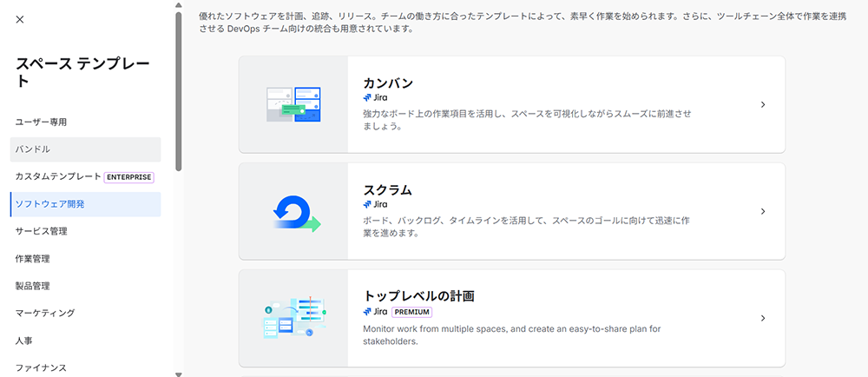Screen dimensions: 868x377
Task: Select マーケティング category
Action: [45, 313]
